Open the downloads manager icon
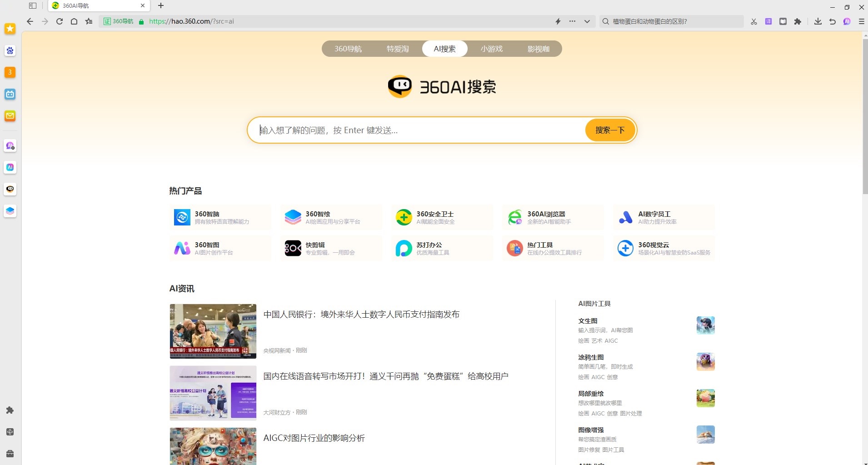The height and width of the screenshot is (465, 868). click(818, 21)
